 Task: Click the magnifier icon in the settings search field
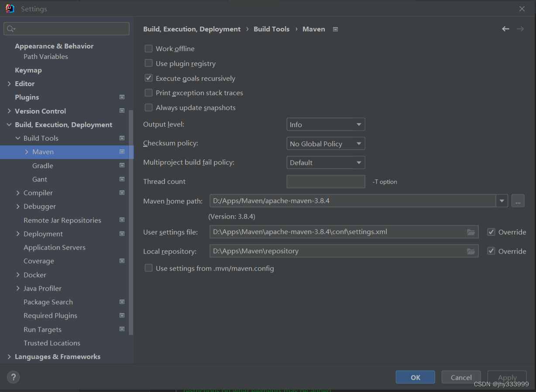pyautogui.click(x=10, y=28)
